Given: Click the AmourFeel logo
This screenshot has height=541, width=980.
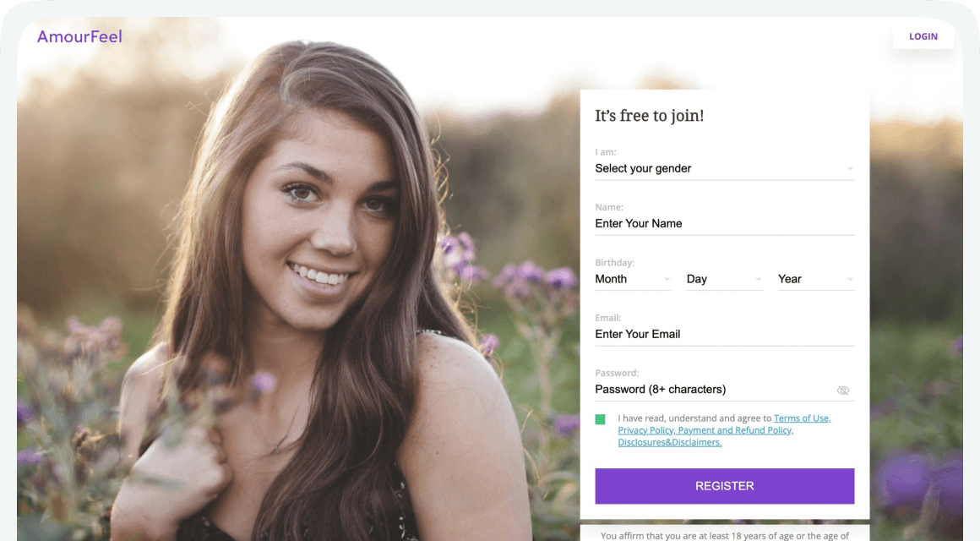Looking at the screenshot, I should tap(79, 36).
